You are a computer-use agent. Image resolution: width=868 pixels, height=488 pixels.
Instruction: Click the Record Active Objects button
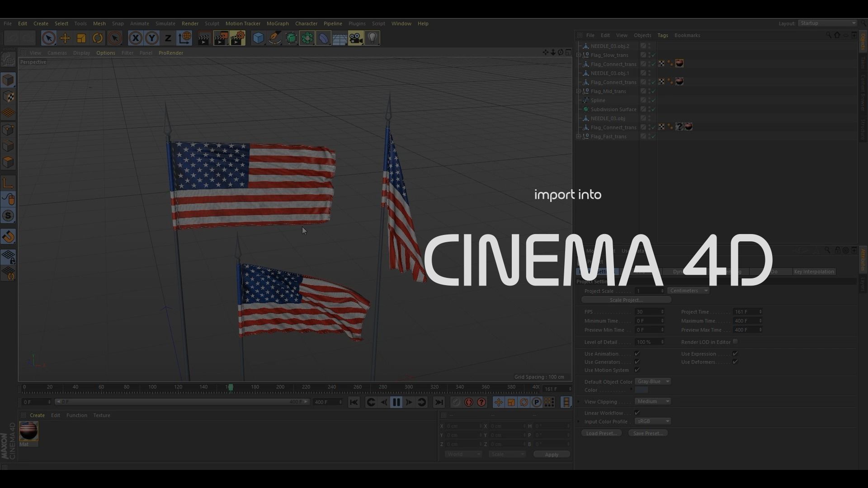coord(456,403)
